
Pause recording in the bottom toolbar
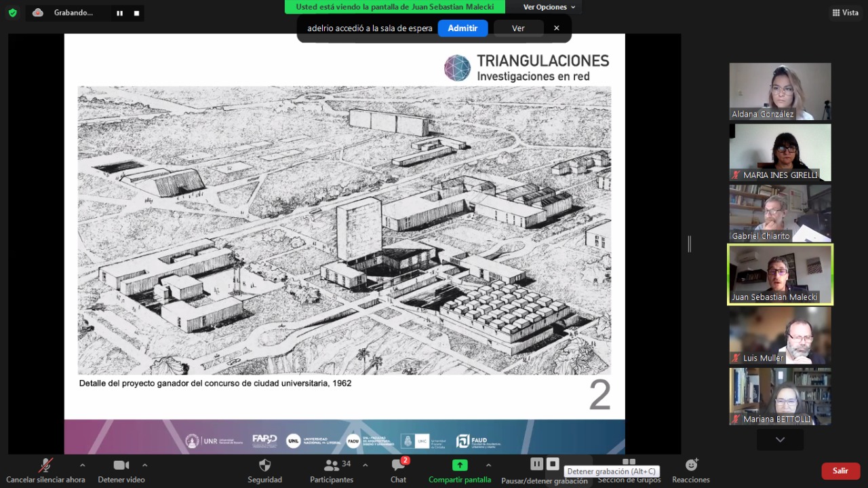[x=536, y=464]
